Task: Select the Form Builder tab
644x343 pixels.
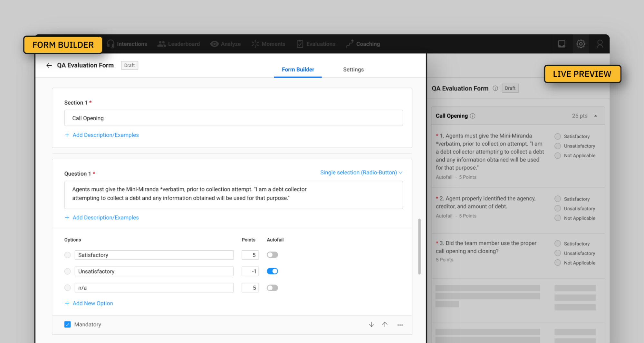Action: (297, 70)
